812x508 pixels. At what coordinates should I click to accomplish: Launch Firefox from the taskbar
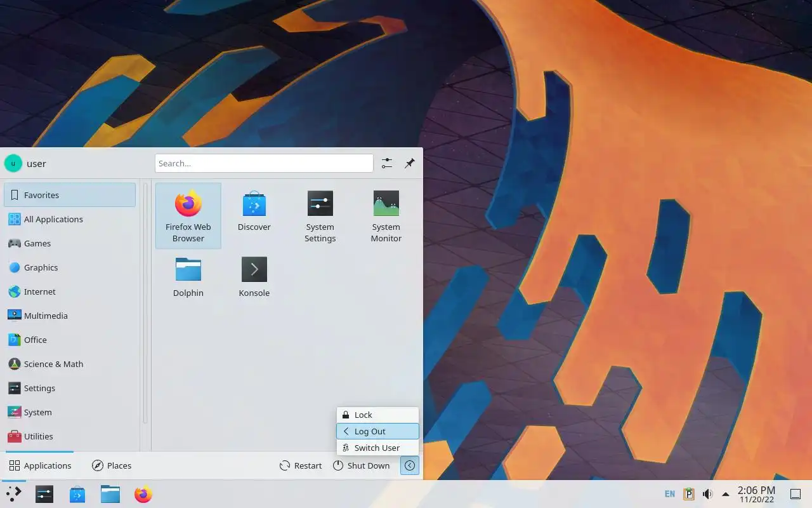[143, 494]
